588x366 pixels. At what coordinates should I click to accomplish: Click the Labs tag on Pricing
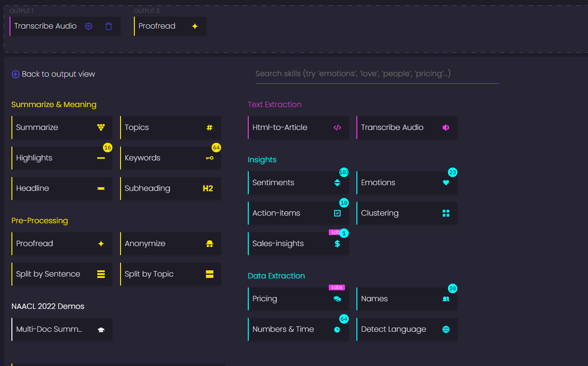(x=336, y=287)
